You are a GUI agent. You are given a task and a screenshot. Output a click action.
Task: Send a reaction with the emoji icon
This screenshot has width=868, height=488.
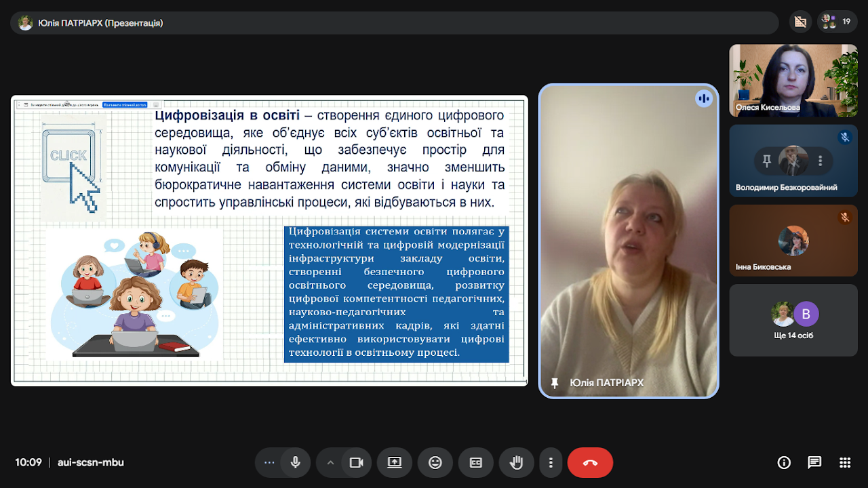[x=435, y=462]
